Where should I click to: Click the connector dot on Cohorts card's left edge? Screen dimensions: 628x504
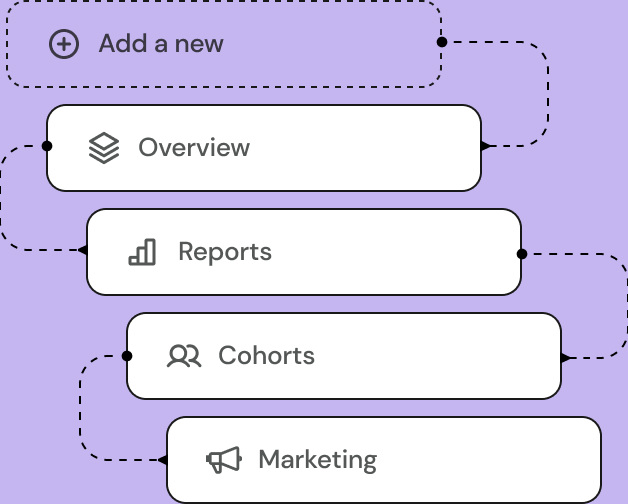(x=127, y=355)
